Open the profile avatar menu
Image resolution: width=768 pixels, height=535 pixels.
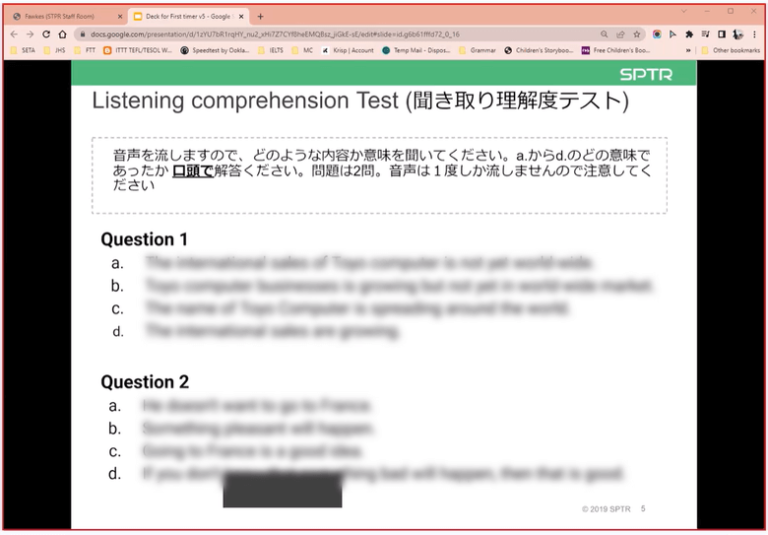pyautogui.click(x=738, y=34)
